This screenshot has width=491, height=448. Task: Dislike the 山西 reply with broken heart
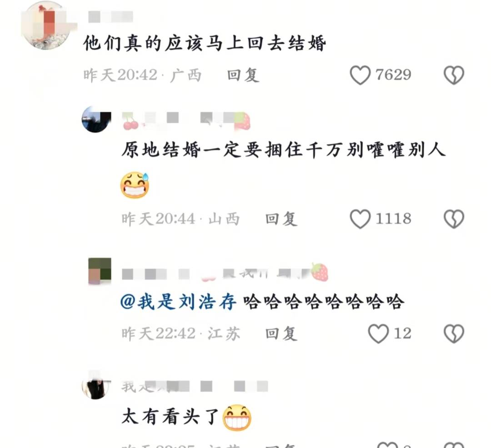tap(454, 219)
